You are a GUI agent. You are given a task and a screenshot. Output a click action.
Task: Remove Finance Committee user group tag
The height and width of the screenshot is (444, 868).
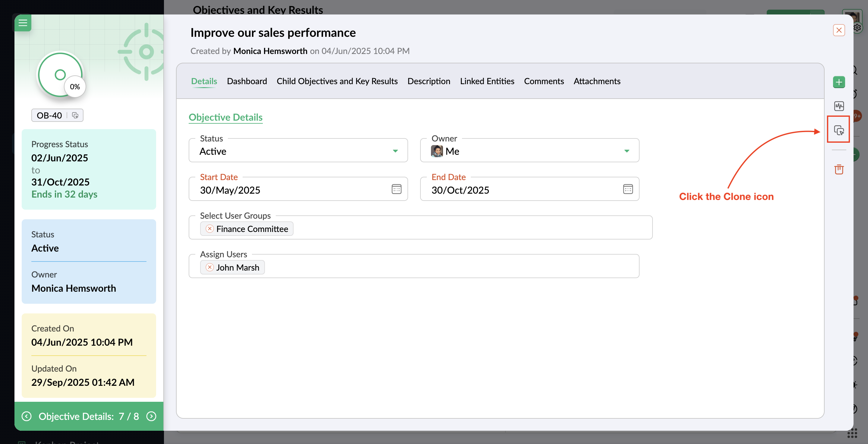click(x=209, y=229)
